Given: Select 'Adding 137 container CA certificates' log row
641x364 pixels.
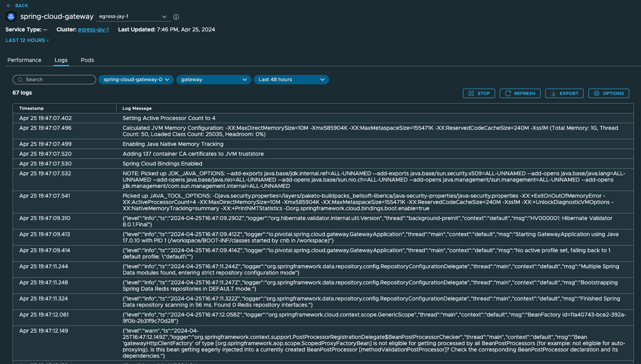Looking at the screenshot, I should (x=323, y=154).
